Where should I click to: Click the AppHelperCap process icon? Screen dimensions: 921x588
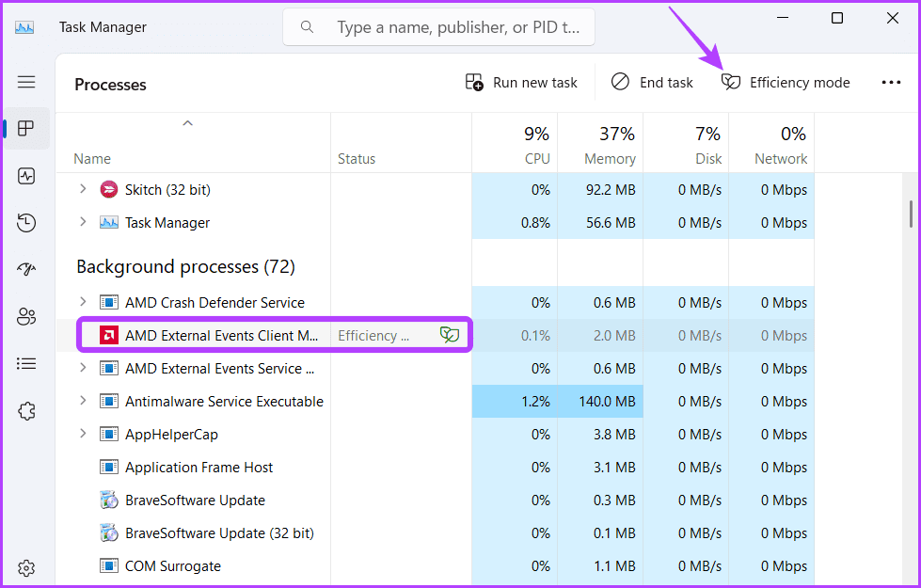[109, 434]
